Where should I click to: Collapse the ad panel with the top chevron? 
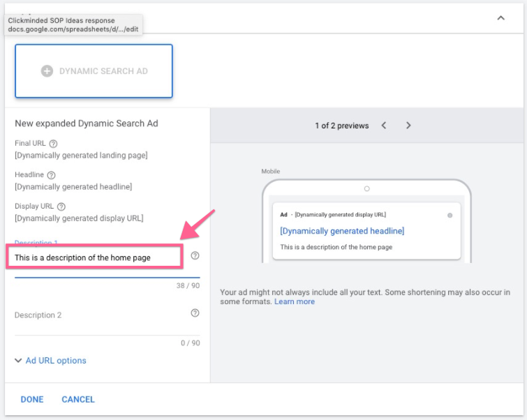click(500, 18)
